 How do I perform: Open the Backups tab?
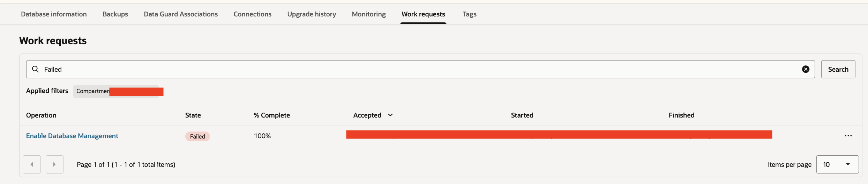(x=115, y=14)
